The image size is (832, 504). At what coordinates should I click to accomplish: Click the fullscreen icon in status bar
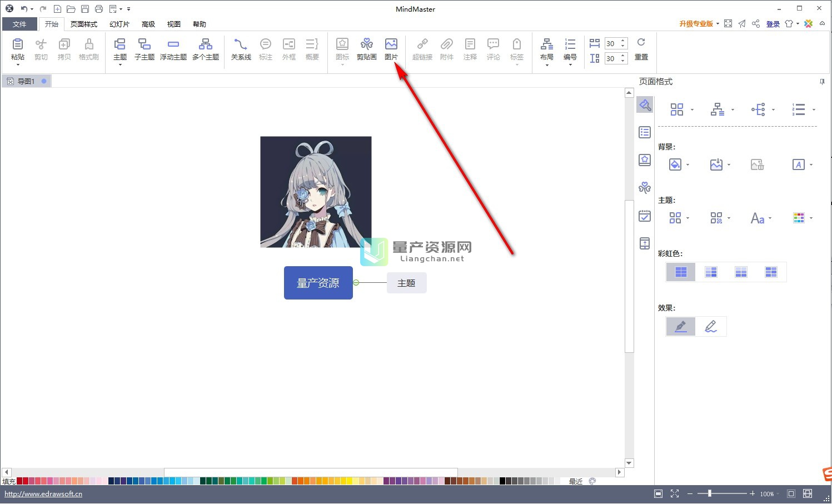[x=675, y=493]
